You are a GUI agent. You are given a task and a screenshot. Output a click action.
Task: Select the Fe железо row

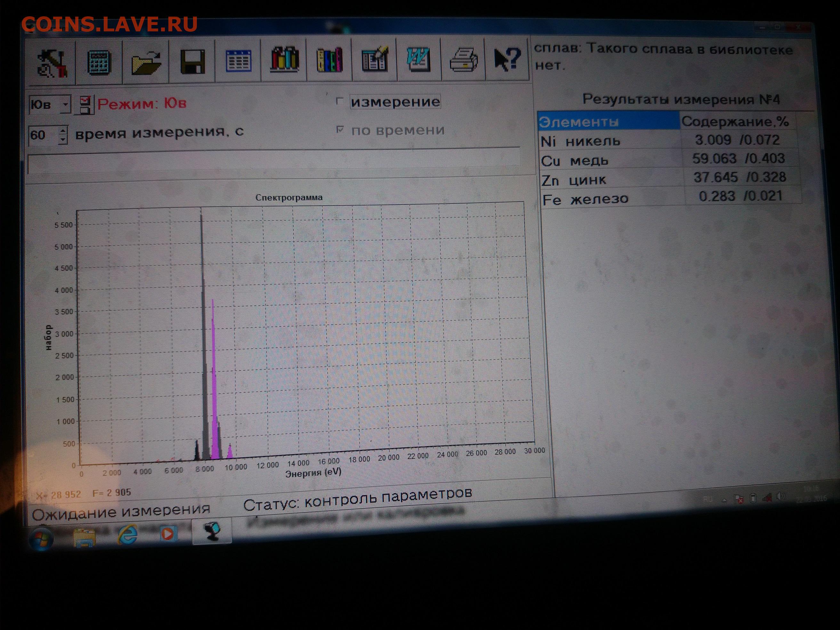671,198
